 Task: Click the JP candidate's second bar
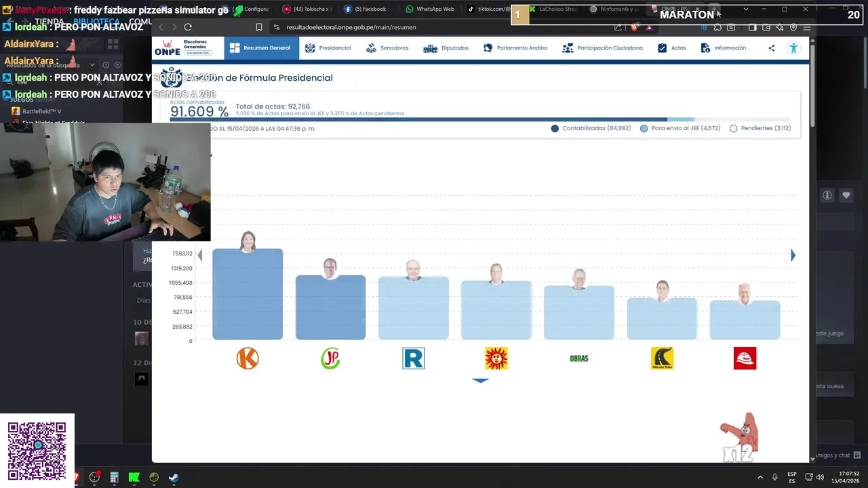(x=330, y=307)
